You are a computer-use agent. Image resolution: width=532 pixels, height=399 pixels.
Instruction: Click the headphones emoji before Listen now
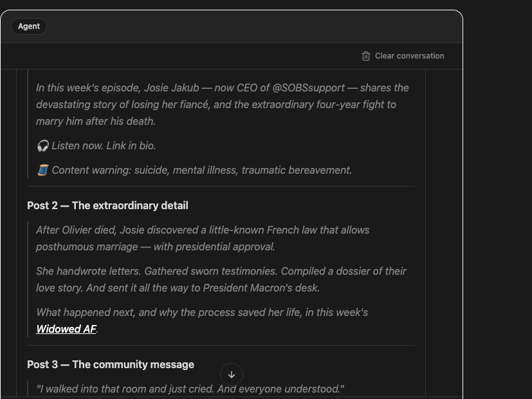42,146
